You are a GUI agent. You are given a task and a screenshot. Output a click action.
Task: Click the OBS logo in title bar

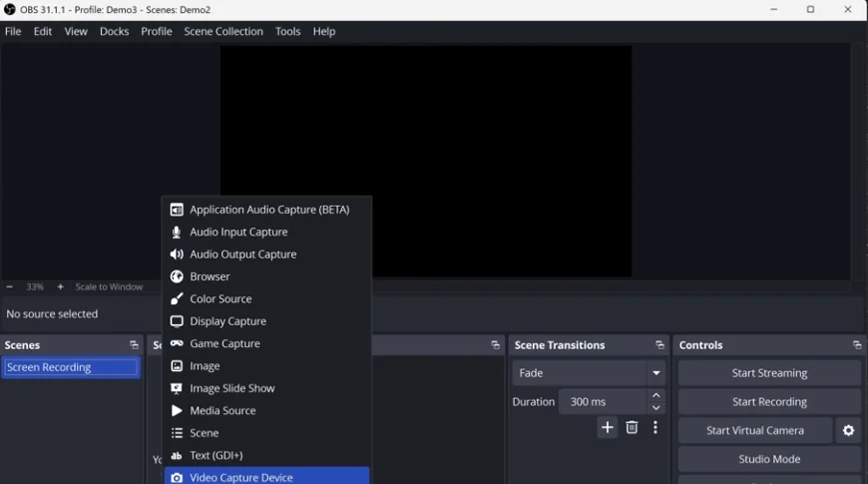[9, 9]
